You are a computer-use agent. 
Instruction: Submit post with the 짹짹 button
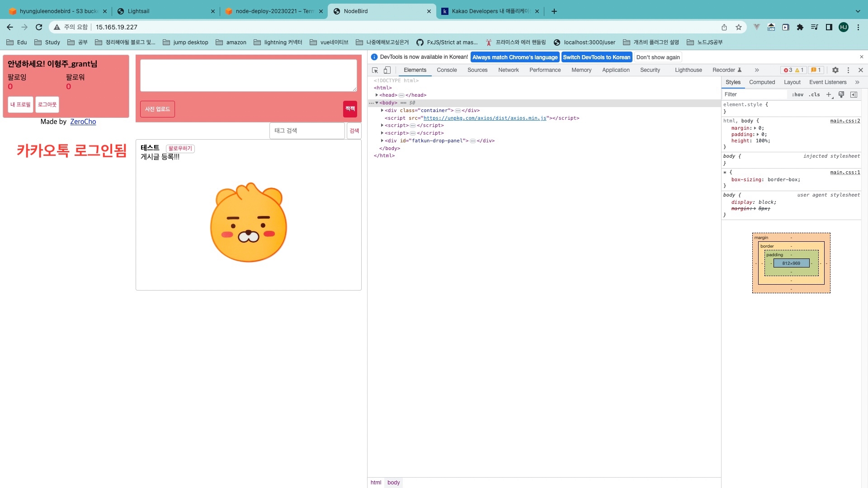350,109
